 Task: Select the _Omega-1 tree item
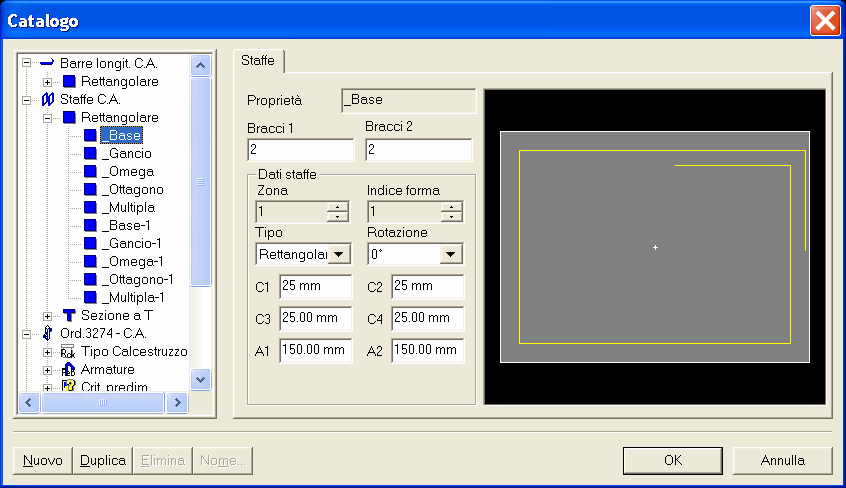click(133, 261)
